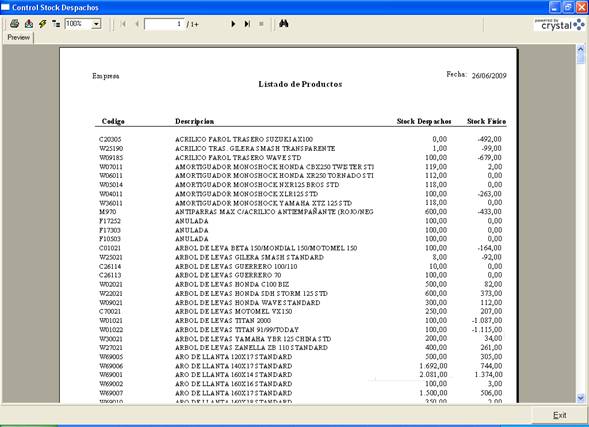Click the Print report icon
Image resolution: width=589 pixels, height=427 pixels.
(x=14, y=24)
